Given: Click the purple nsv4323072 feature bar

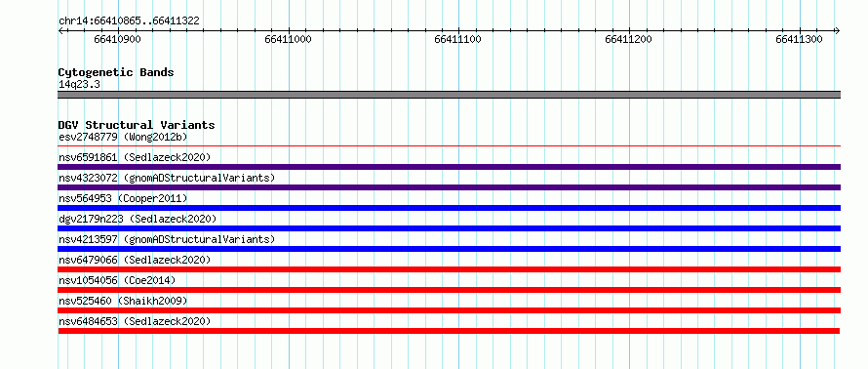Looking at the screenshot, I should 450,187.
